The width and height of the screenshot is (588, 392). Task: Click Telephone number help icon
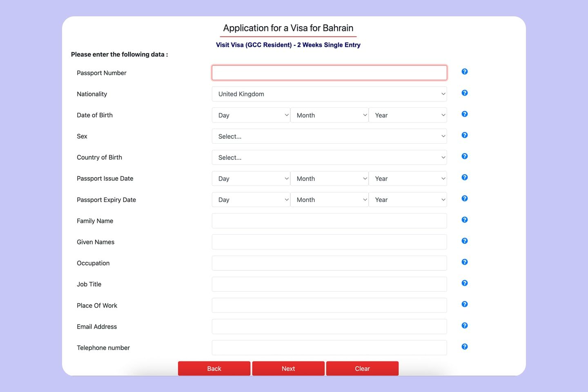click(464, 347)
